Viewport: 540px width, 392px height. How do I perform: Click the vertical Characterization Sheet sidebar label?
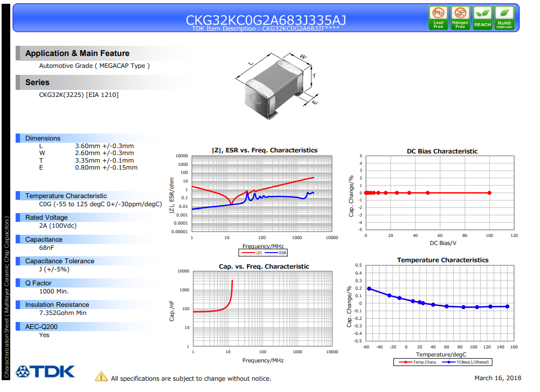(x=6, y=297)
